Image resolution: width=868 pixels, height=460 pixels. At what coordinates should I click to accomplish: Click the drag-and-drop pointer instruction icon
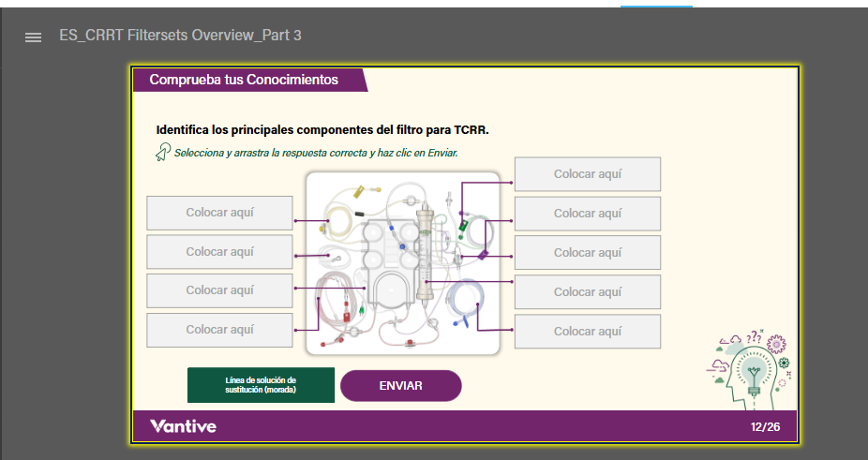163,152
